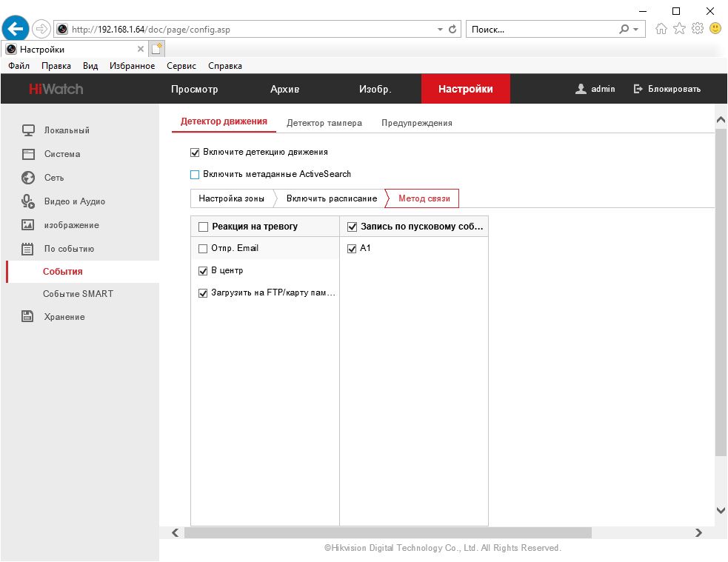Click the Блокировать logout button
728x562 pixels.
click(667, 89)
